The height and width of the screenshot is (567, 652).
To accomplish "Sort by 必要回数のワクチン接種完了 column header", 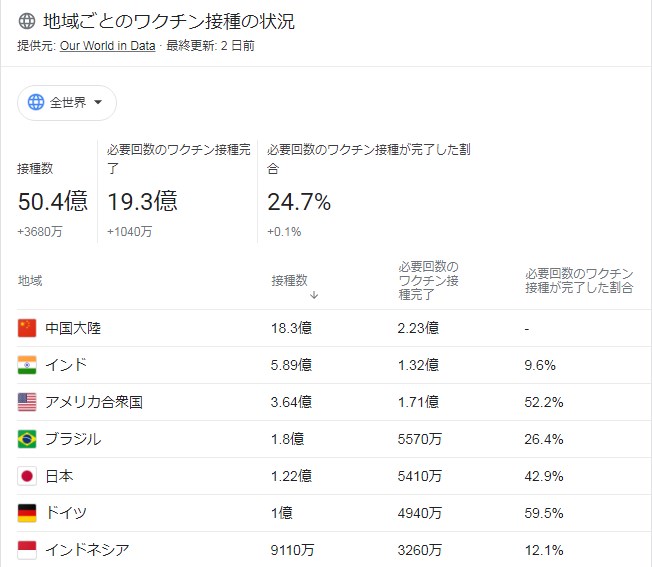I will 428,281.
